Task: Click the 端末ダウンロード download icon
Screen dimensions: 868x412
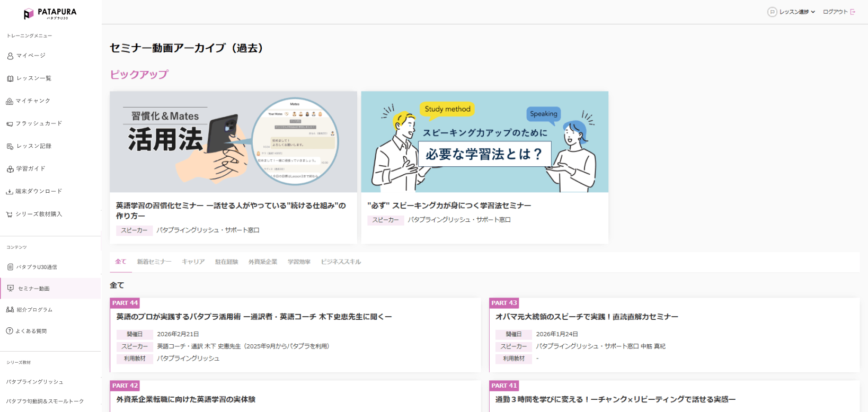Action: [x=10, y=192]
